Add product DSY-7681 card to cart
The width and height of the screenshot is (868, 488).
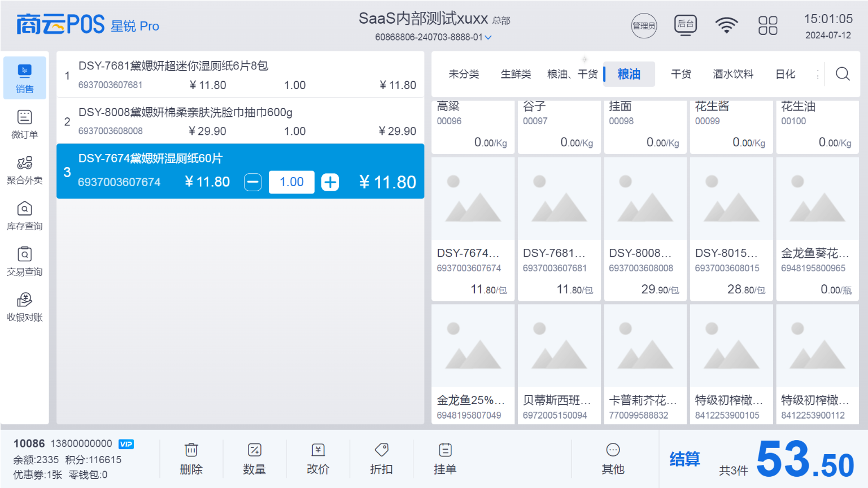[559, 229]
